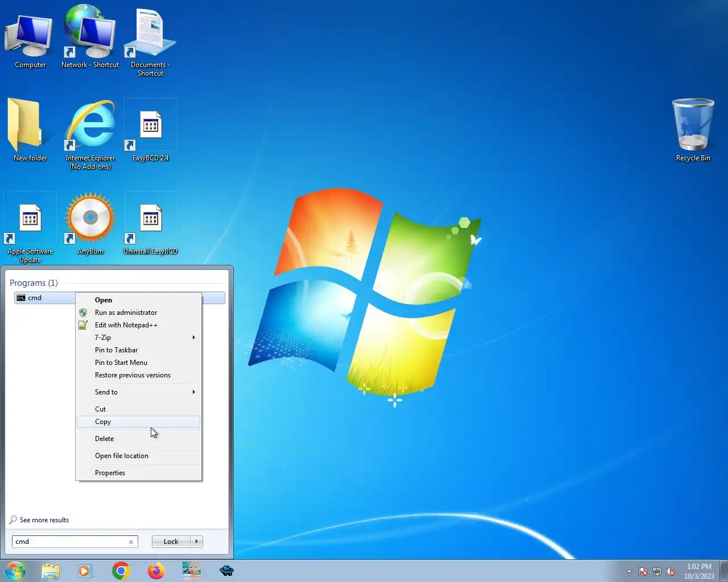Viewport: 728px width, 582px height.
Task: Choose Open in the context menu
Action: 139,300
